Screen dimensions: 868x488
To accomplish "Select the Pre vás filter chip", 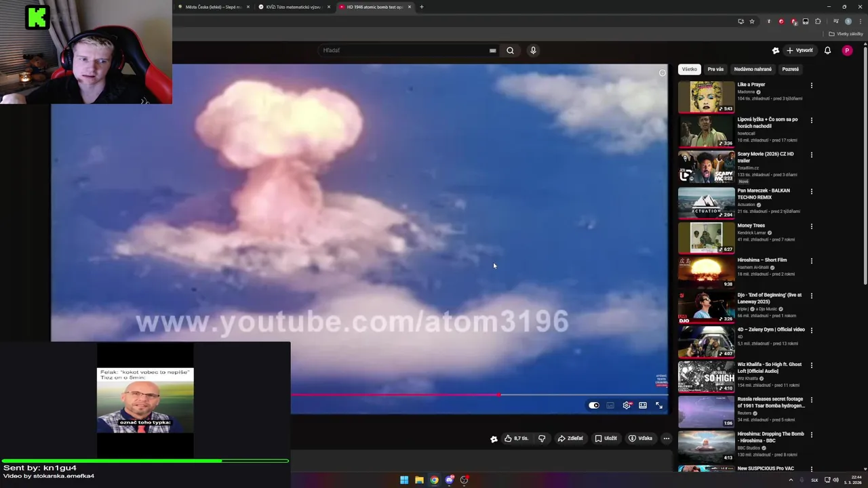I will (715, 69).
